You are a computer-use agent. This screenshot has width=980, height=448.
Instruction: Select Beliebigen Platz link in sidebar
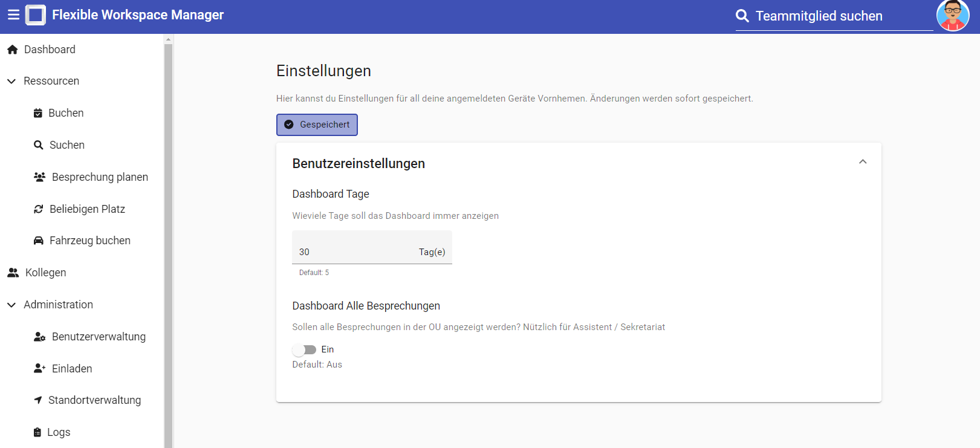pyautogui.click(x=87, y=209)
